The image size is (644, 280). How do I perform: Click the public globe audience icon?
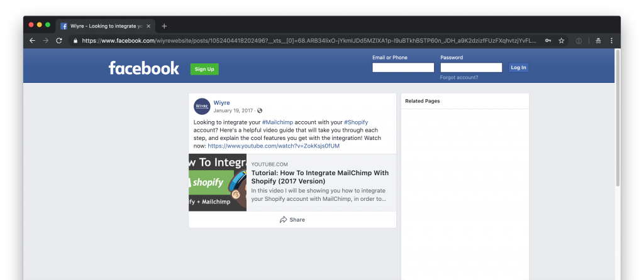[x=260, y=110]
